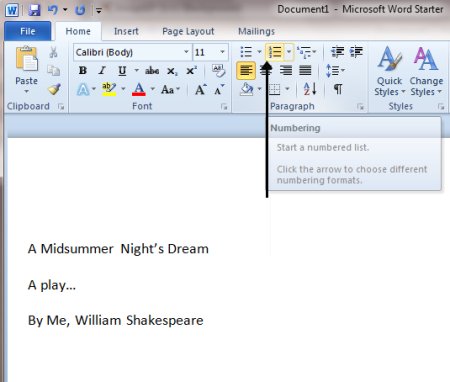Click the Sort A-Z icon
Screen dimensions: 450x382
click(x=310, y=89)
